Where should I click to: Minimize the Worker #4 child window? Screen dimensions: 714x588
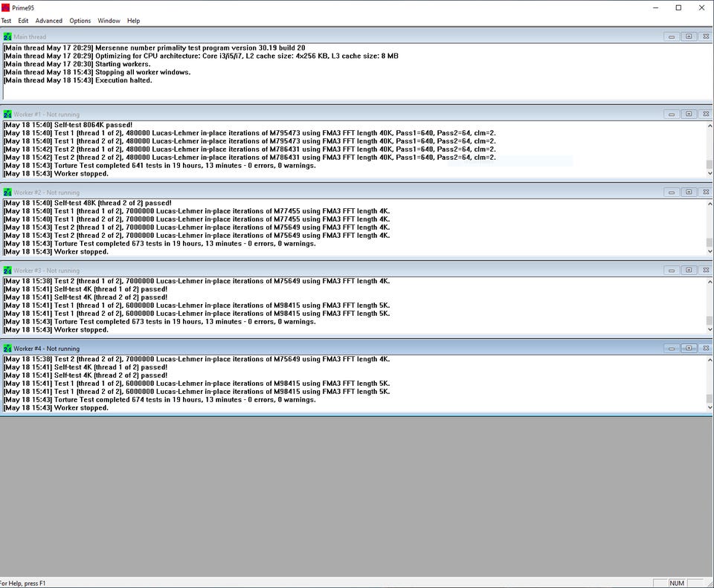(671, 348)
